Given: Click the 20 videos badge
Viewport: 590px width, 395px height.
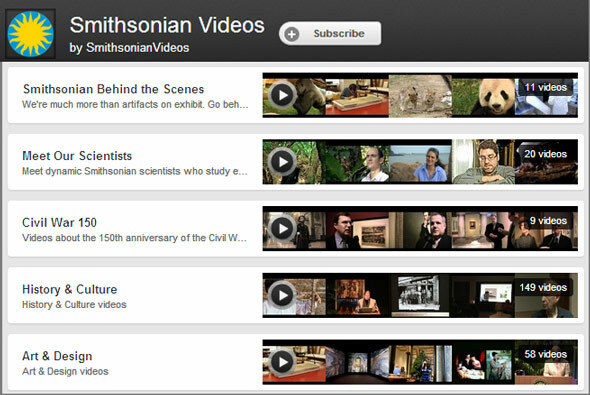Looking at the screenshot, I should point(546,154).
